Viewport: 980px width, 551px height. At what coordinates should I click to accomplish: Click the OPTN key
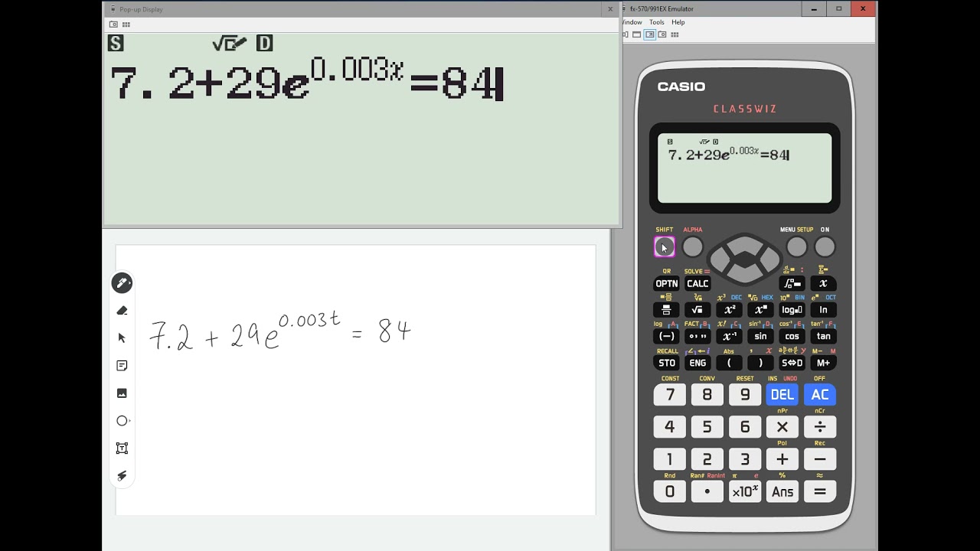tap(667, 284)
